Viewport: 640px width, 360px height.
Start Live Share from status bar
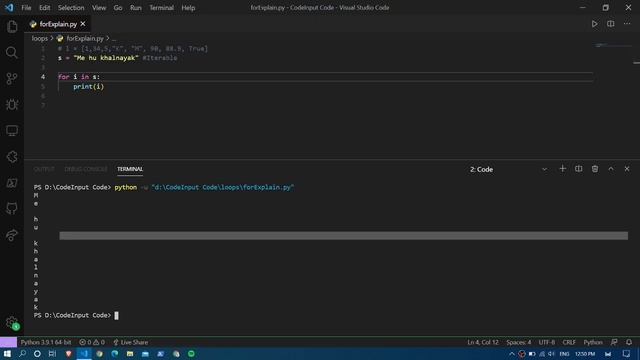point(131,342)
